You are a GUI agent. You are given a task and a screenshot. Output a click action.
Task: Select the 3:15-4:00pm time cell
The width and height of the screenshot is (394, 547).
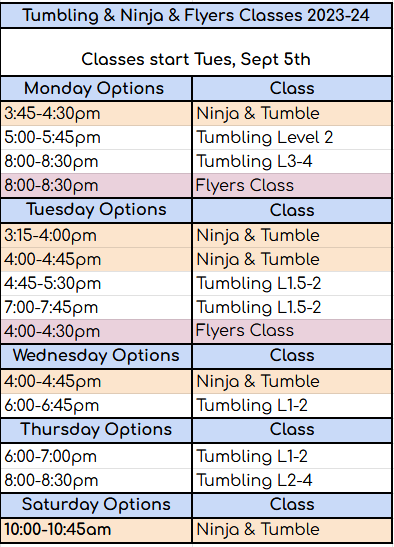[x=96, y=236]
